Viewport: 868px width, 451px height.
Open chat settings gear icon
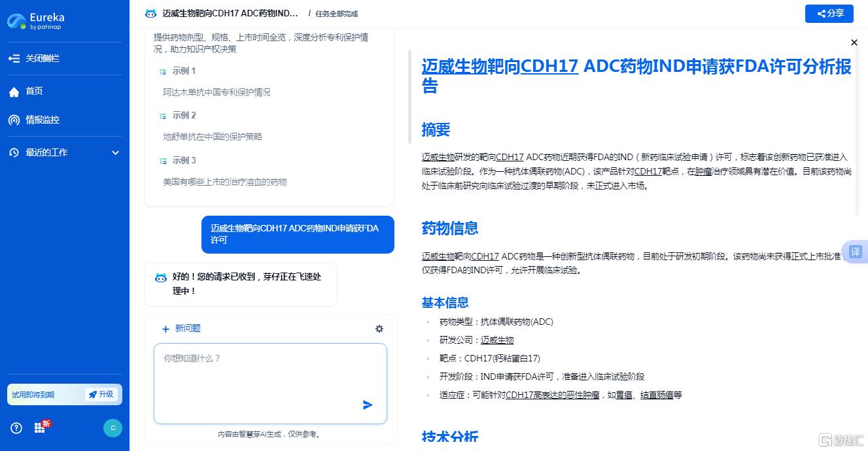pyautogui.click(x=379, y=329)
